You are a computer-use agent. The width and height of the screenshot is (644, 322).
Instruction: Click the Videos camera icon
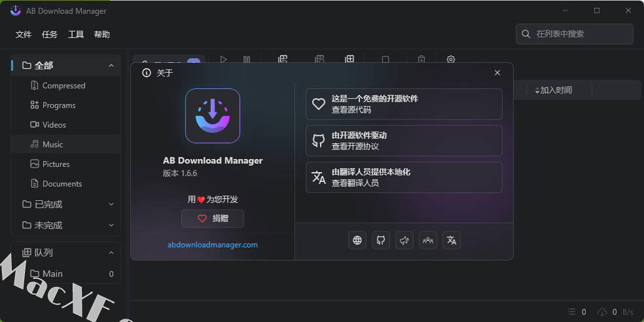pyautogui.click(x=35, y=124)
